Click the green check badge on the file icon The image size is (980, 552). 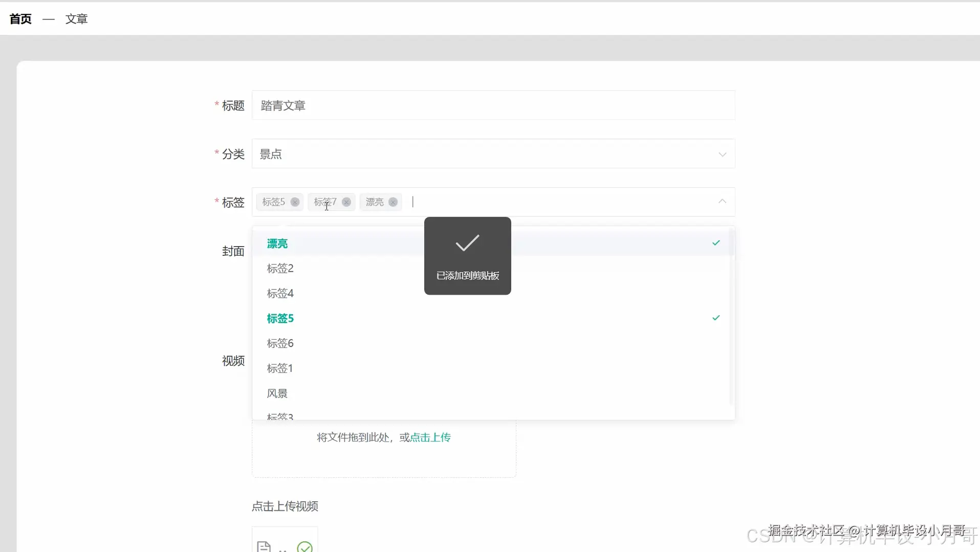pyautogui.click(x=305, y=546)
